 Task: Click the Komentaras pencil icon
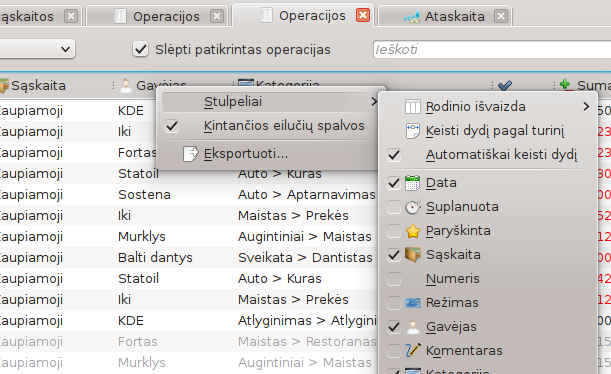(x=413, y=350)
